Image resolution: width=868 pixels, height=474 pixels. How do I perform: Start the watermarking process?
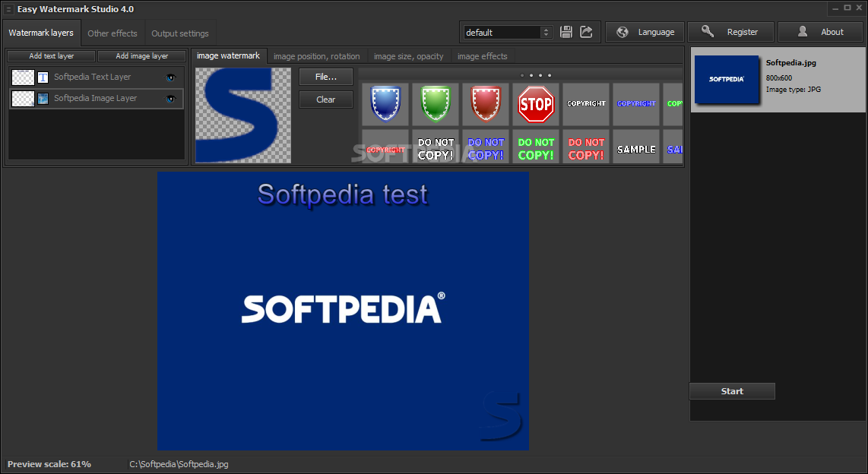732,391
